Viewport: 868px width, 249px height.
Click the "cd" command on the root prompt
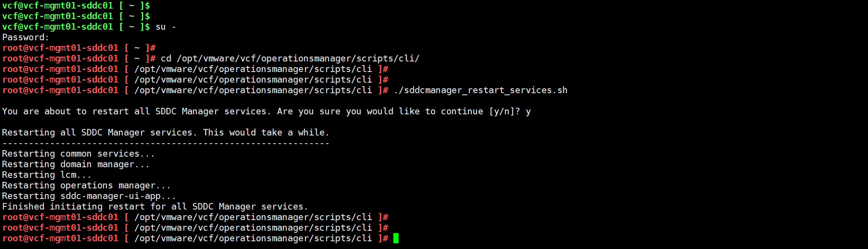[x=166, y=59]
